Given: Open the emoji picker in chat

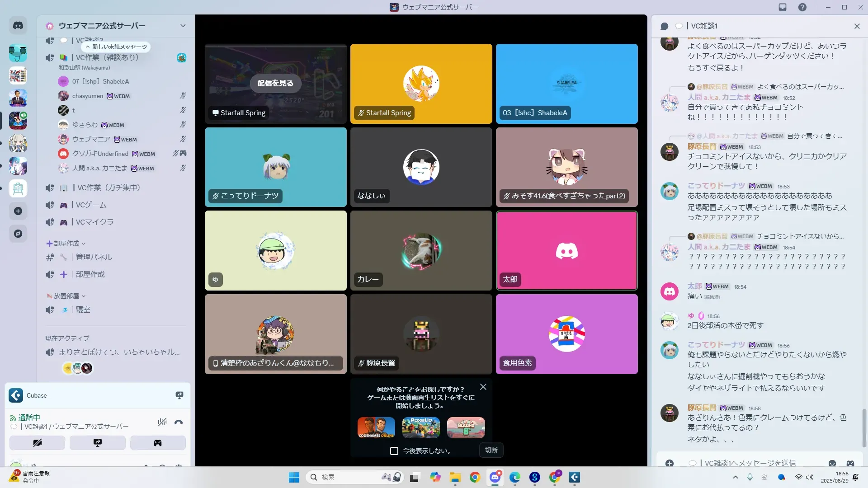Looking at the screenshot, I should pyautogui.click(x=832, y=463).
